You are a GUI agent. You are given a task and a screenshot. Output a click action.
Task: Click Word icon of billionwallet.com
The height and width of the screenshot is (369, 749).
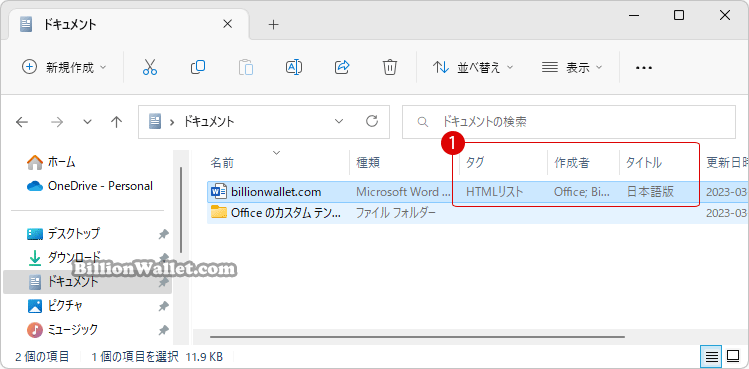pyautogui.click(x=218, y=192)
